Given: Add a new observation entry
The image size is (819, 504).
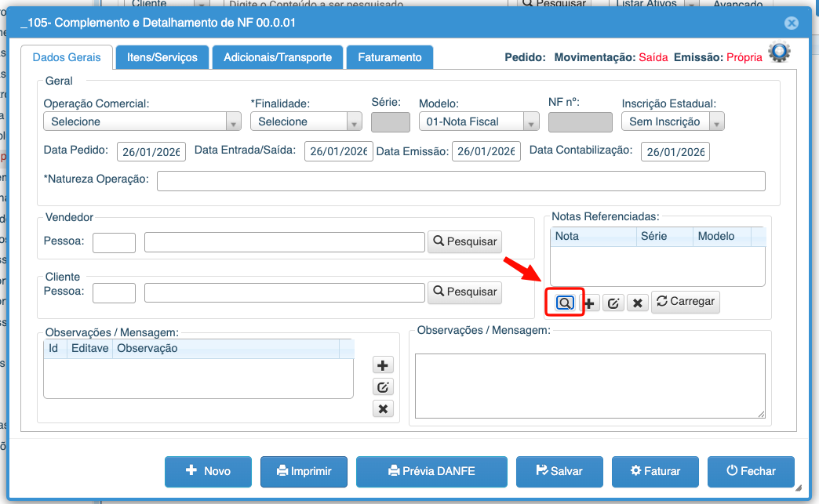Looking at the screenshot, I should (x=383, y=365).
